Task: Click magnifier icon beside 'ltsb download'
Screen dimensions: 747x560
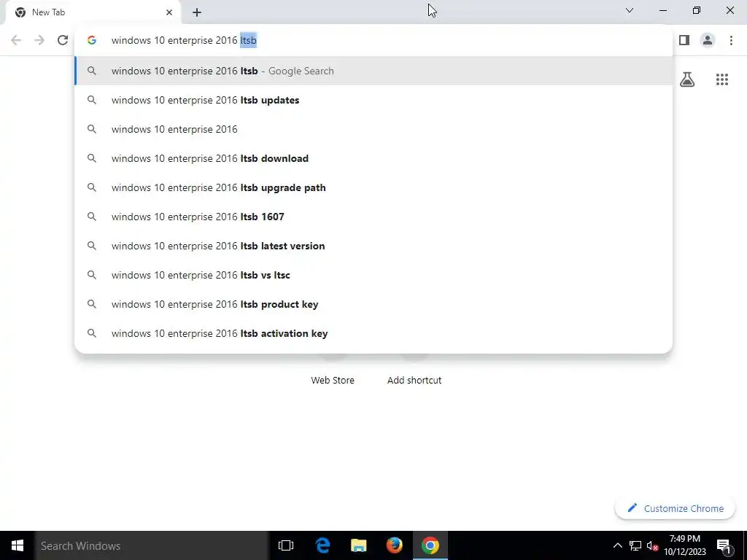Action: 92,158
